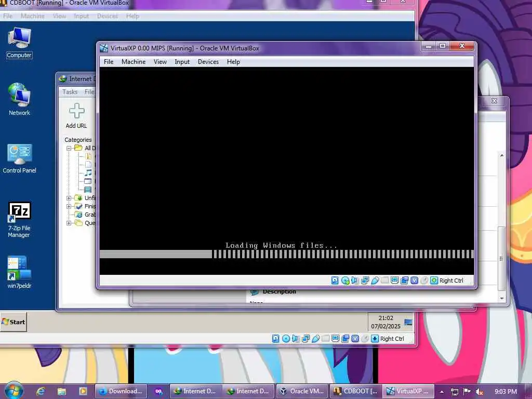Click blue keyboard capture arrow in CDBOOT
Viewport: 532px width, 399px height.
coord(375,338)
